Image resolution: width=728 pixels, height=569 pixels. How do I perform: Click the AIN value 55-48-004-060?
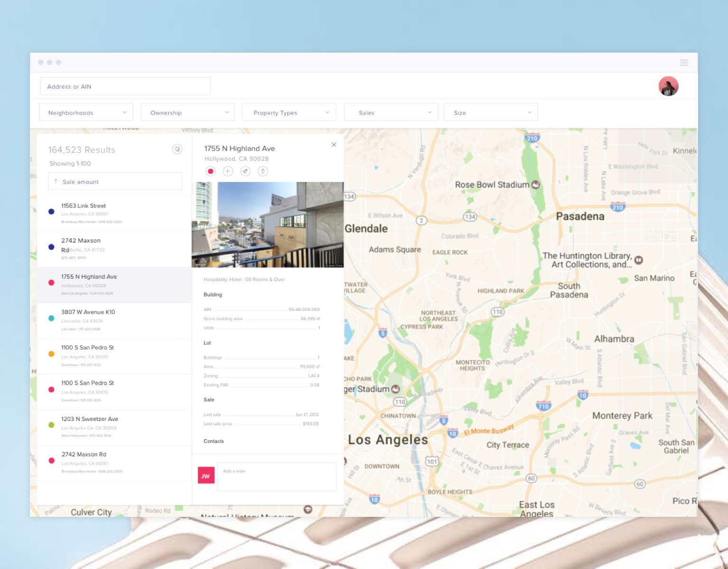coord(304,309)
